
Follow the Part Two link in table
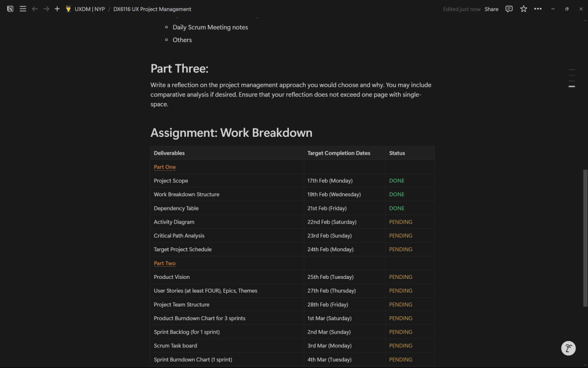[x=165, y=263]
